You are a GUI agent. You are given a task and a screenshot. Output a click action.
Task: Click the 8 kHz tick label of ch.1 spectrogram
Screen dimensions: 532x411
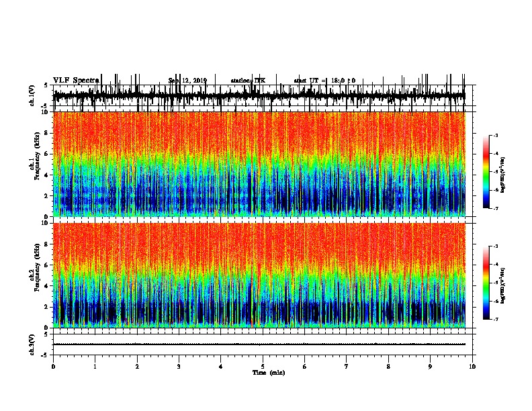click(x=46, y=133)
